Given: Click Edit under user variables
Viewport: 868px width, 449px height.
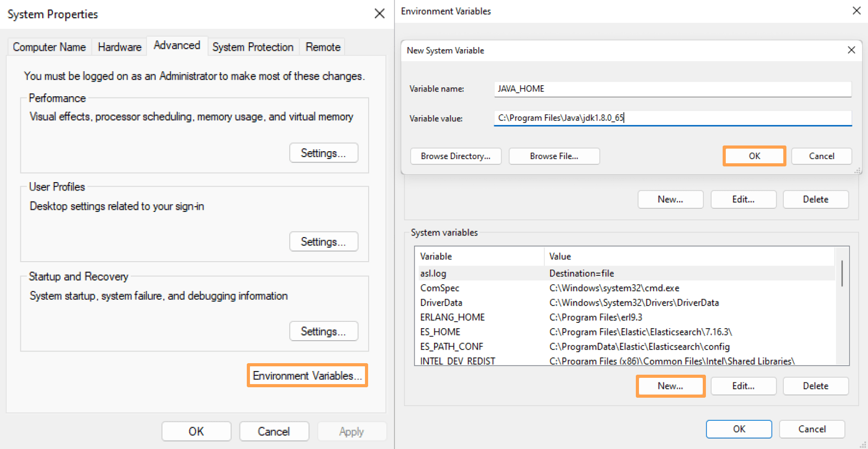Looking at the screenshot, I should coord(743,199).
